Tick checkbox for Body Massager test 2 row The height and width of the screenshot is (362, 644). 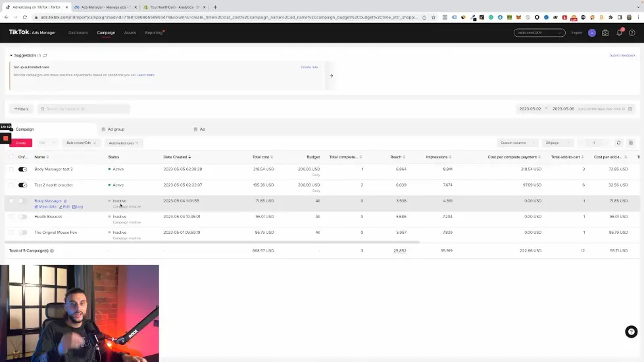(11, 170)
